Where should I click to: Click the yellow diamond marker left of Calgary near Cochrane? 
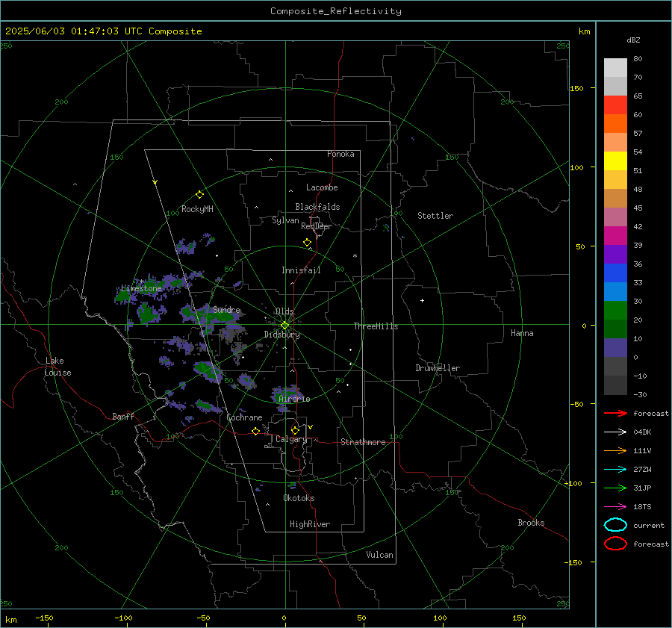[x=256, y=431]
